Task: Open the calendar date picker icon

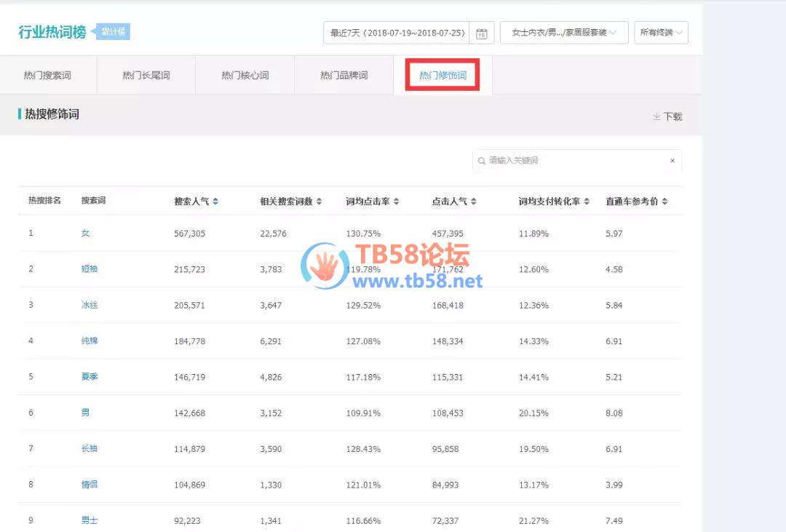Action: [482, 33]
